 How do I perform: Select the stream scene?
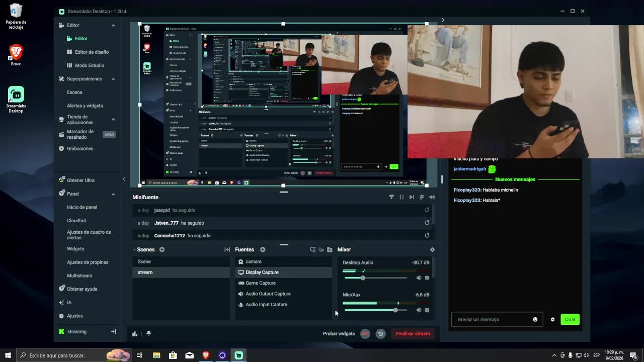[x=181, y=273]
